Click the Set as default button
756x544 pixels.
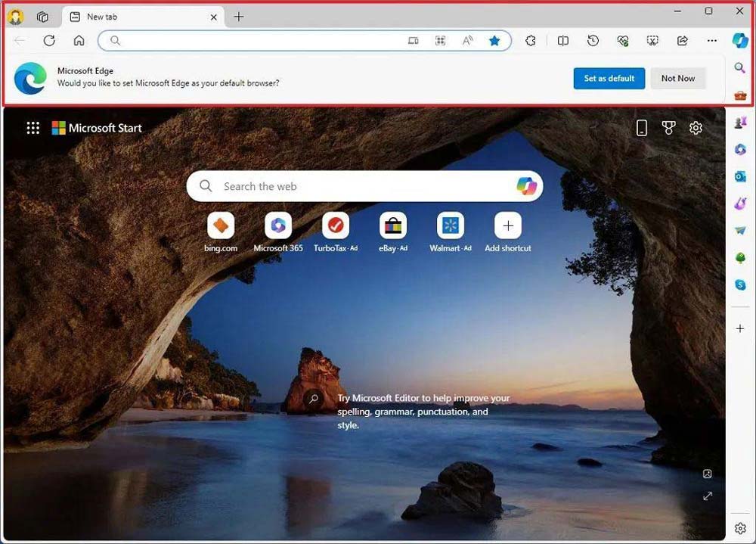click(609, 78)
